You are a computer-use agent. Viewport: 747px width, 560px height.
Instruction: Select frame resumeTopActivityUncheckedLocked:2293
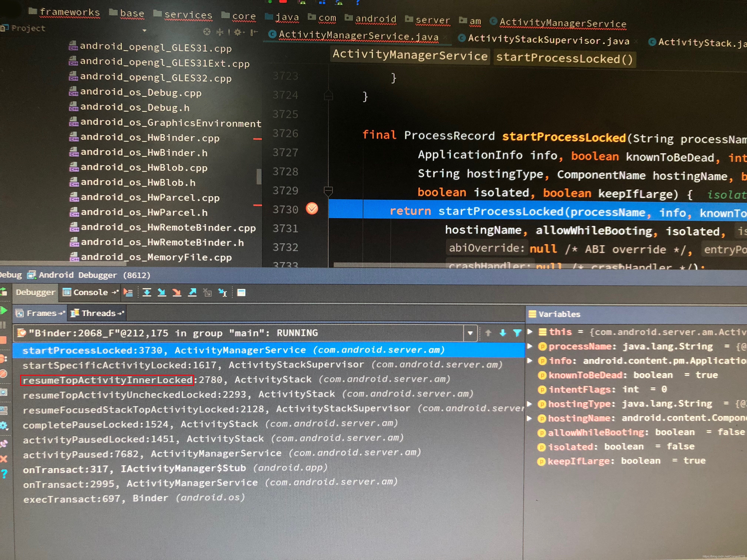[268, 394]
